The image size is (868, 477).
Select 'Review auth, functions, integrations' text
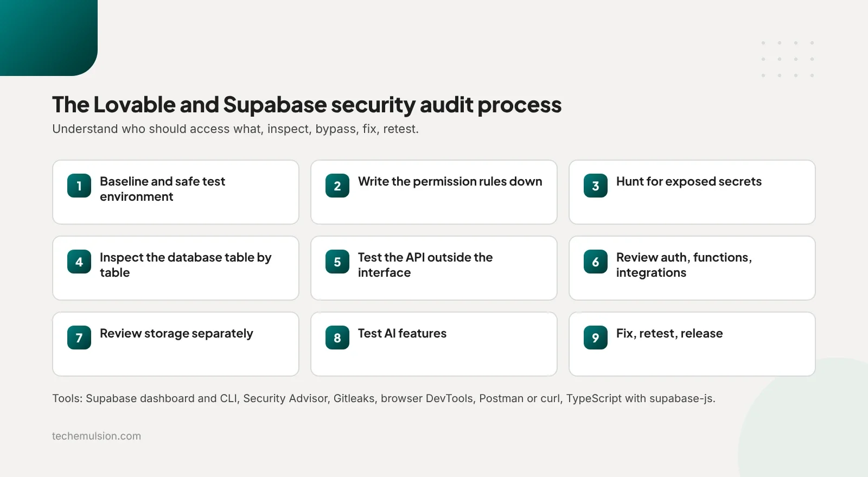tap(684, 265)
